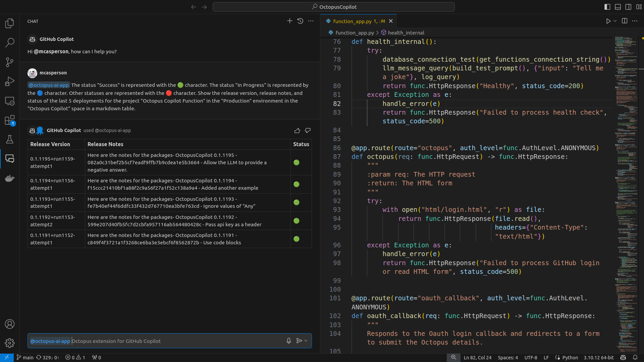
Task: Toggle the bottom panel visibility
Action: pyautogui.click(x=618, y=7)
